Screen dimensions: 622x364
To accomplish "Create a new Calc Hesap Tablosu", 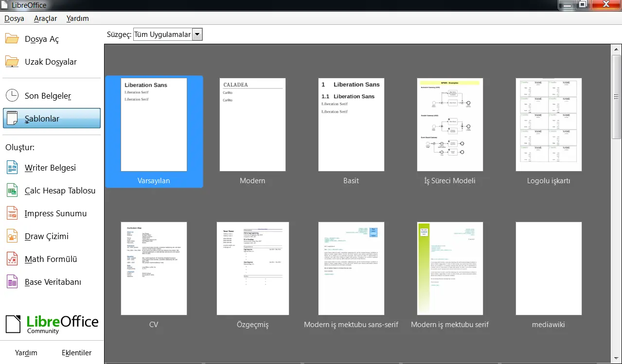I will tap(52, 191).
